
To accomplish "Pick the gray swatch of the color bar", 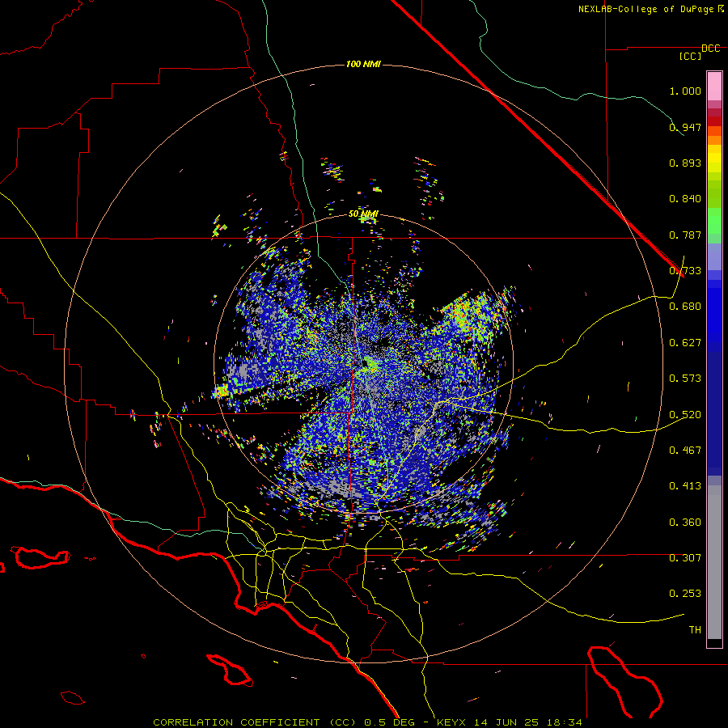I will 714,562.
